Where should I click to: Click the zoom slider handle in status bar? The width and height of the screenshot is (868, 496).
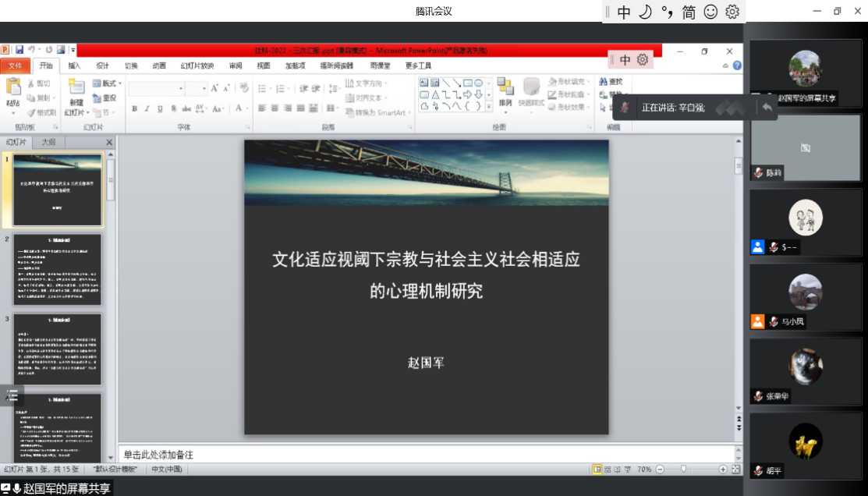[x=684, y=469]
